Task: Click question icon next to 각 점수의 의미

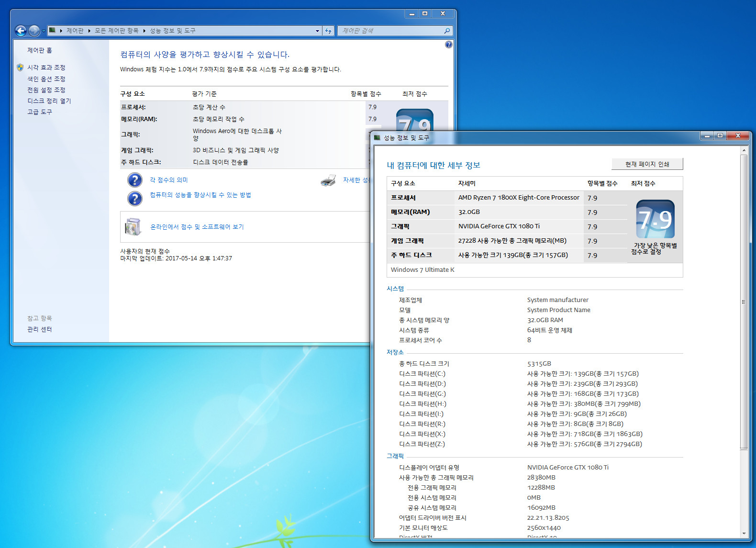Action: pyautogui.click(x=135, y=180)
